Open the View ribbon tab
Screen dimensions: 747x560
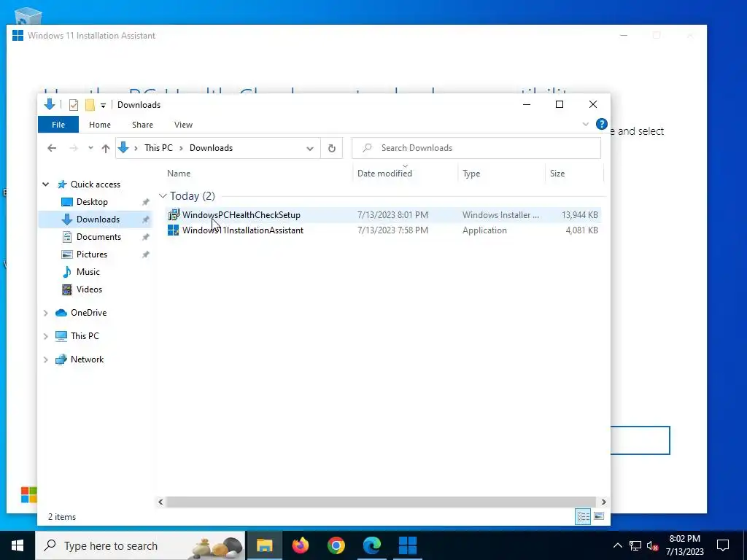pyautogui.click(x=183, y=125)
